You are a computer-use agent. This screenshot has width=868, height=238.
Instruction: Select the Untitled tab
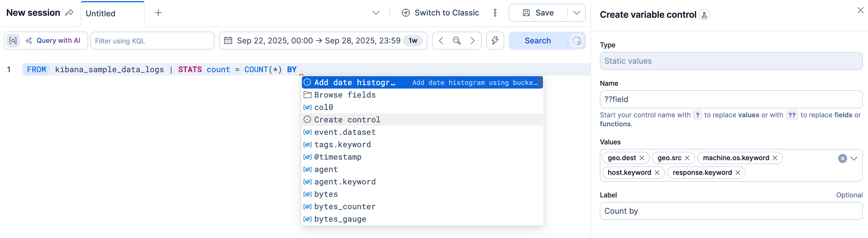(113, 14)
